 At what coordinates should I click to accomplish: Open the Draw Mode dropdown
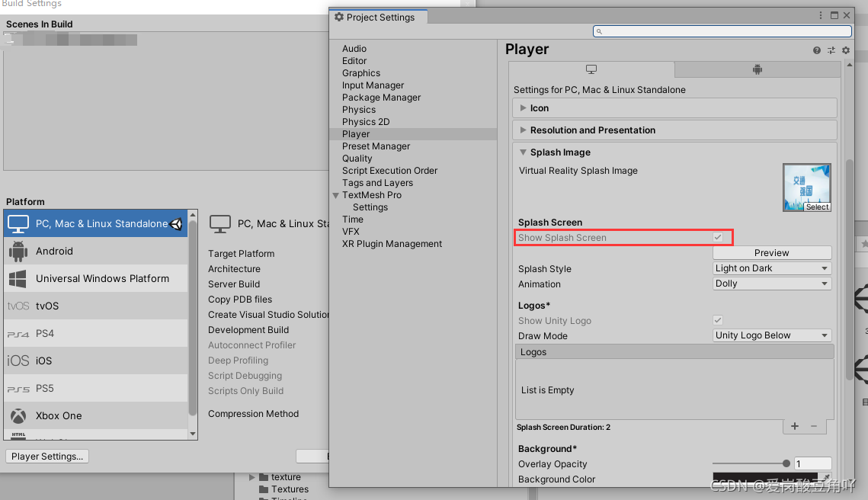coord(772,335)
